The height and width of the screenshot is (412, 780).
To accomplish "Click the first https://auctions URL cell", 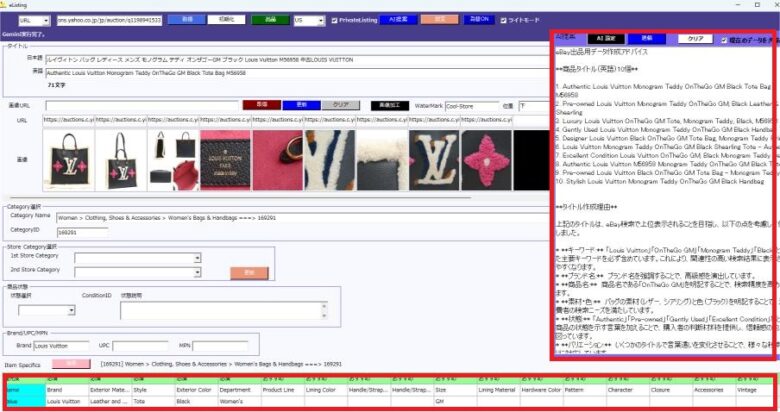I will (69, 120).
